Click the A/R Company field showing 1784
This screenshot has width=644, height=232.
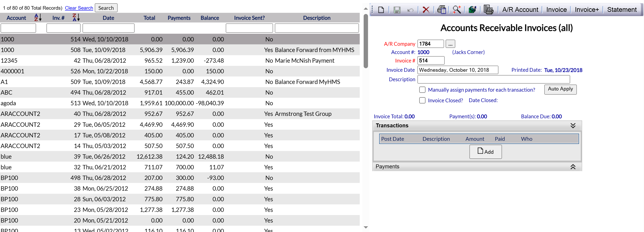pyautogui.click(x=430, y=44)
